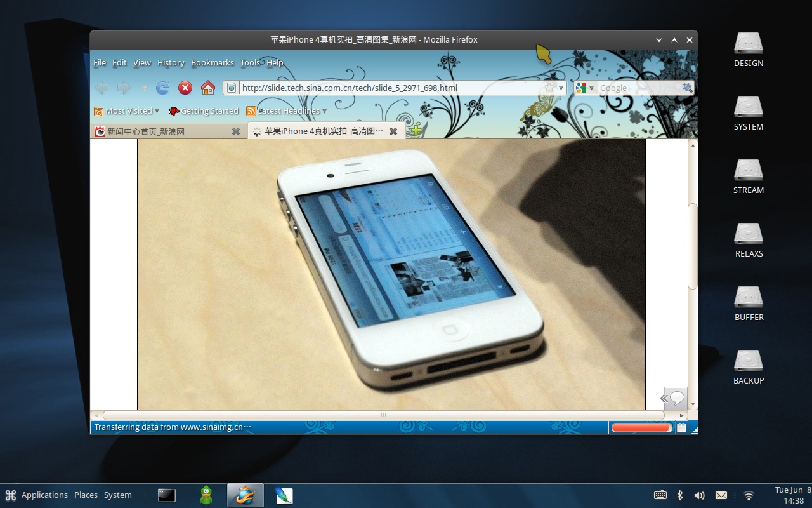812x508 pixels.
Task: Click the Firefox window taskbar button
Action: [245, 495]
